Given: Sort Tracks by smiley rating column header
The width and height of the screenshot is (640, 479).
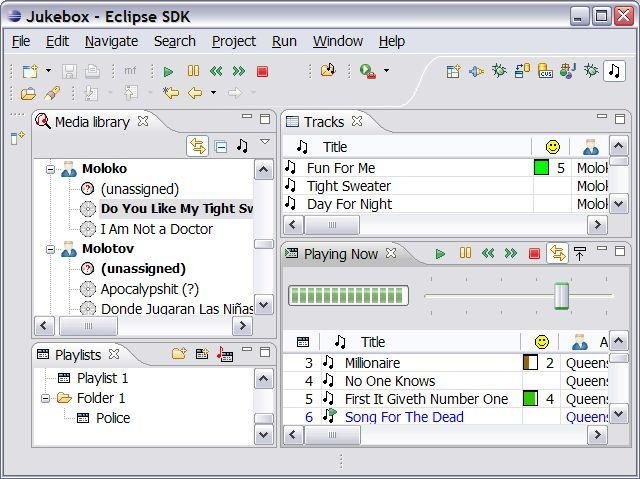Looking at the screenshot, I should (553, 147).
